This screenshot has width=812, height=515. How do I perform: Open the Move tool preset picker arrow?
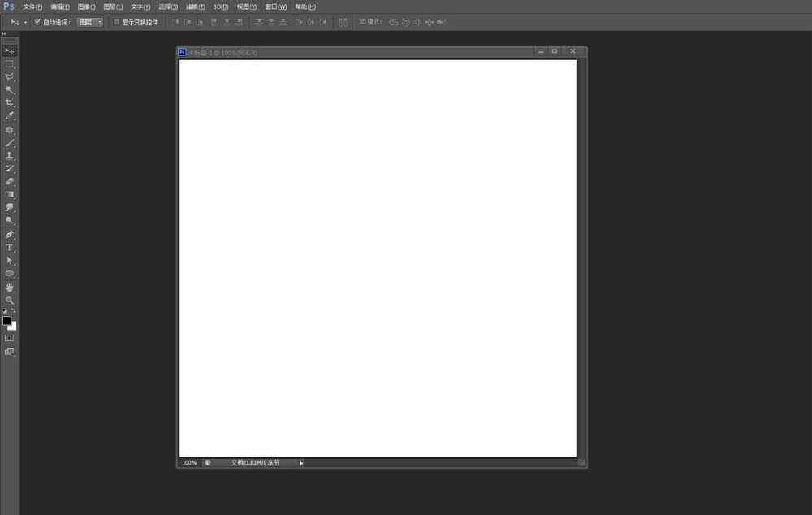[x=25, y=22]
